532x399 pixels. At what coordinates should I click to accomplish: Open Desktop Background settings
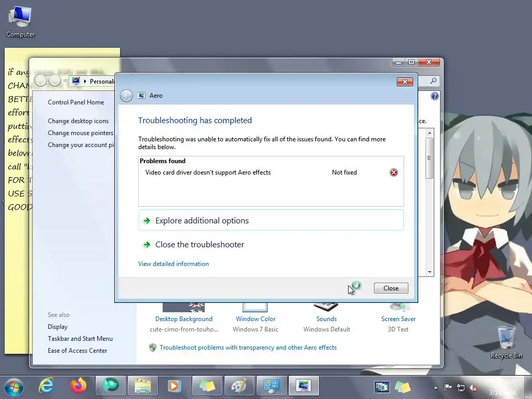[184, 319]
